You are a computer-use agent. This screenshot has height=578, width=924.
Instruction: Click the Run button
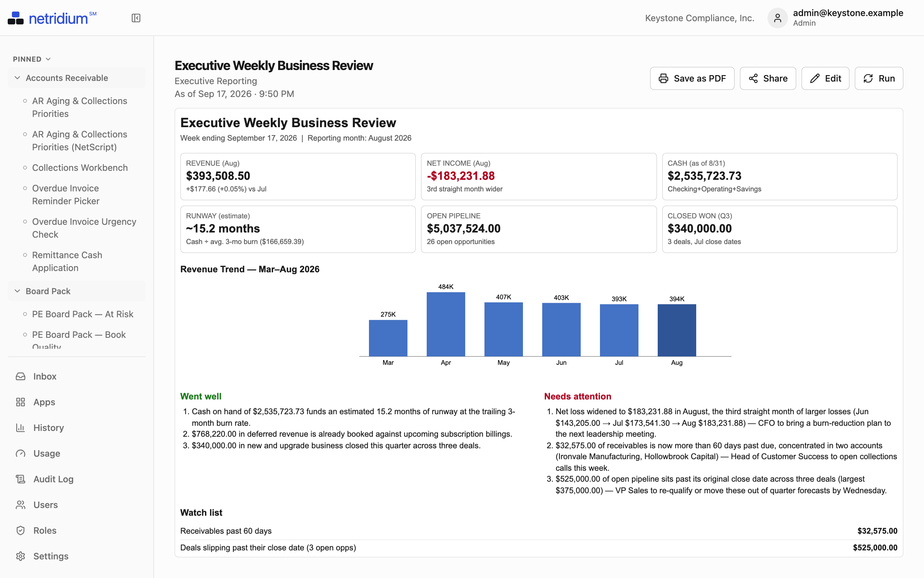point(878,78)
